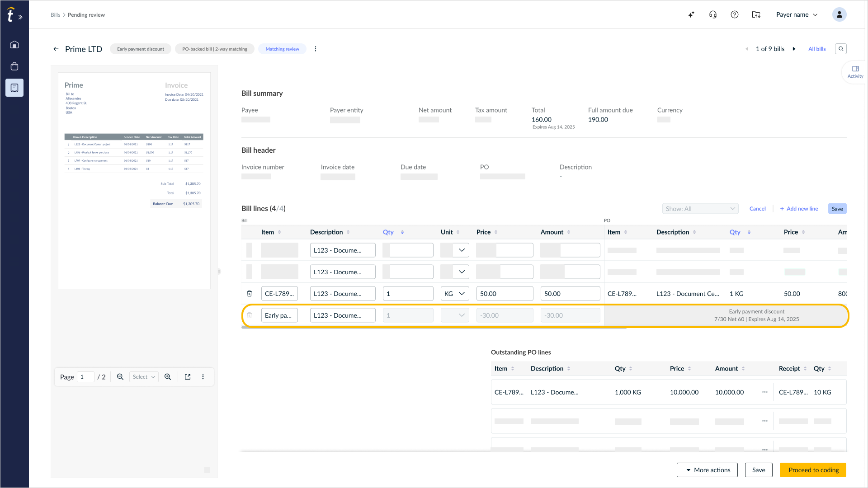Delete the CE-L789 bill line

250,294
